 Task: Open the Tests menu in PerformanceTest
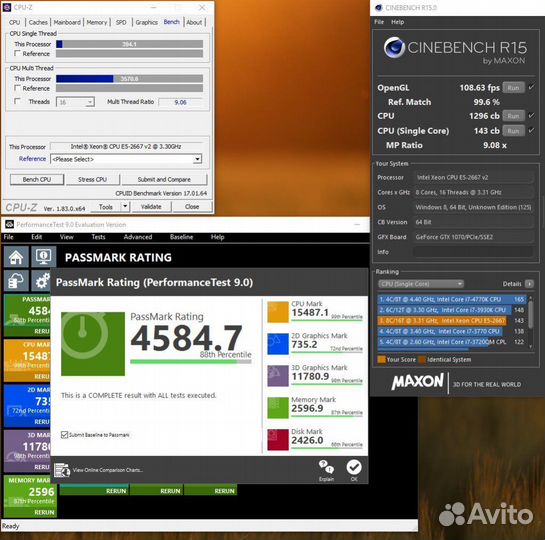coord(98,237)
